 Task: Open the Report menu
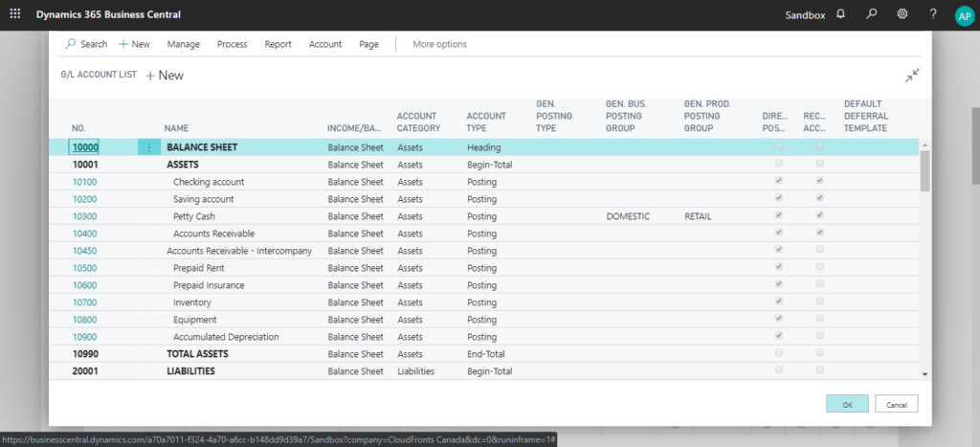click(x=278, y=44)
